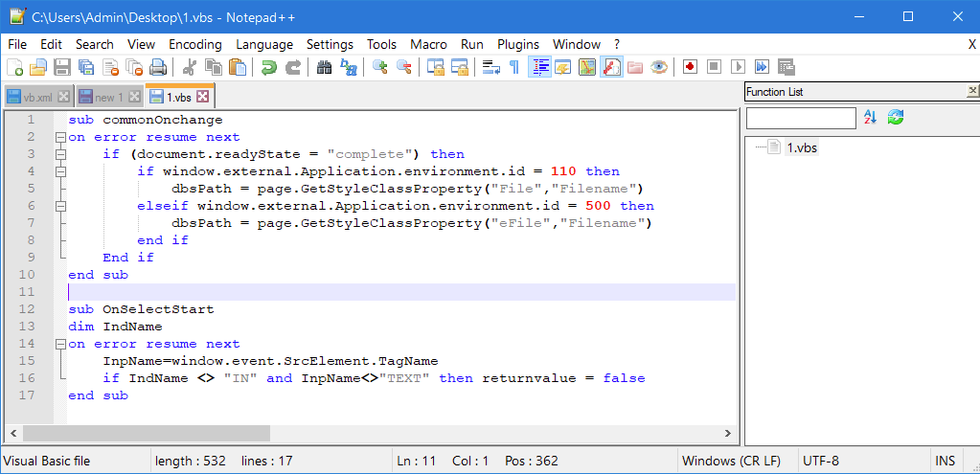Save the current file via toolbar
Screen dimensions: 980x474
[x=62, y=67]
